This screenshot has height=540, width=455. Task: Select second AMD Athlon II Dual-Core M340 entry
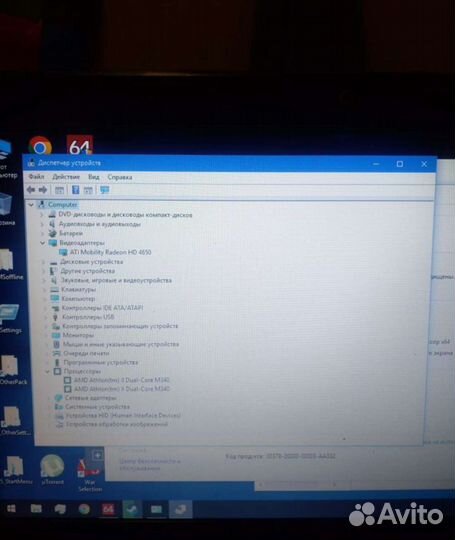click(x=122, y=389)
